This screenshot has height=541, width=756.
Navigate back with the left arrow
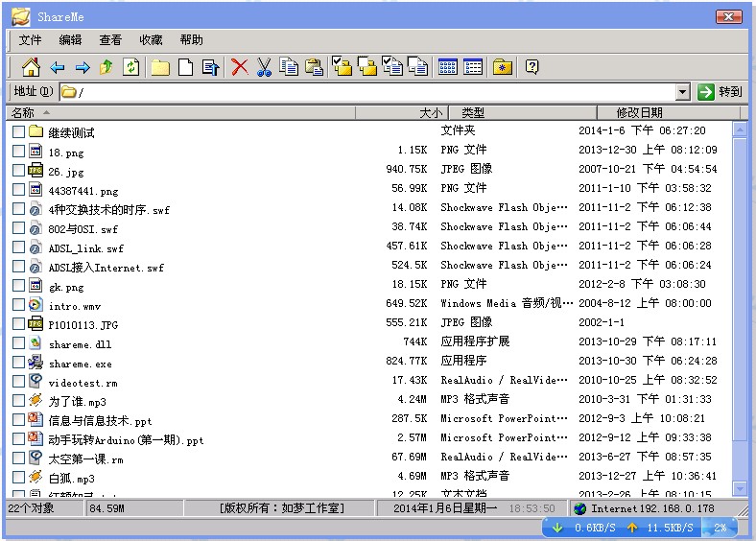click(x=58, y=67)
